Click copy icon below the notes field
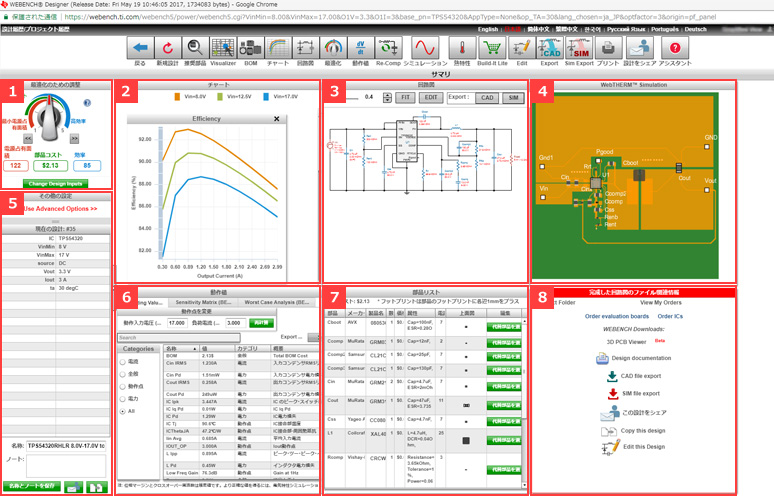Image resolution: width=774 pixels, height=496 pixels. click(97, 487)
